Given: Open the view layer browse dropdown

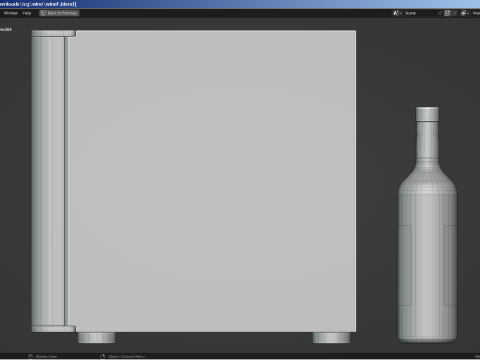Looking at the screenshot, I should click(465, 13).
